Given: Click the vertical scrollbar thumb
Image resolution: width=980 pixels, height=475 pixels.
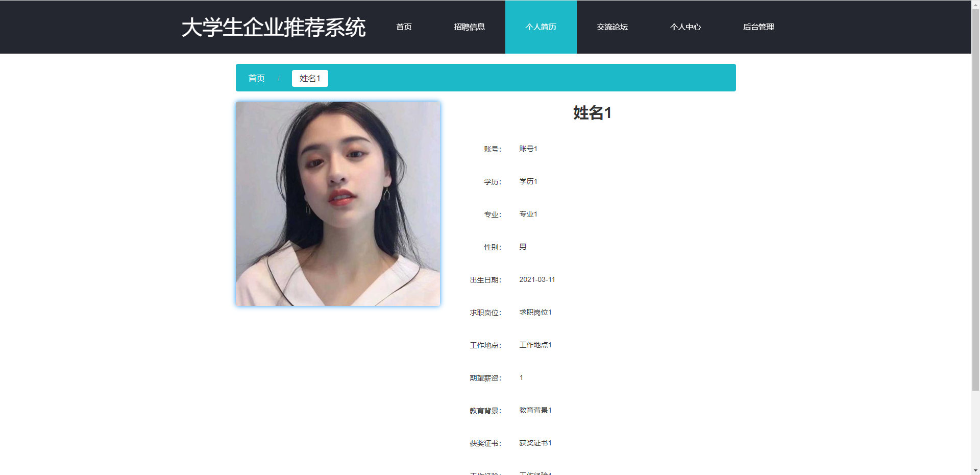Looking at the screenshot, I should pyautogui.click(x=975, y=199).
